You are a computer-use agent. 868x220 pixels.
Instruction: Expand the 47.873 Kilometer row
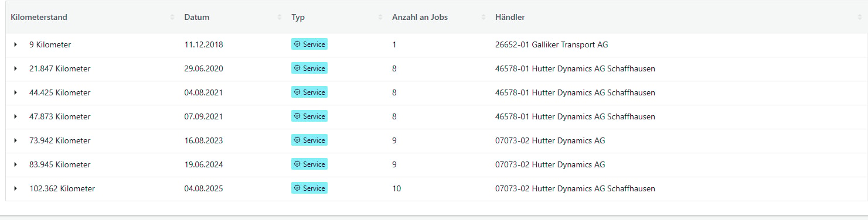click(x=15, y=116)
